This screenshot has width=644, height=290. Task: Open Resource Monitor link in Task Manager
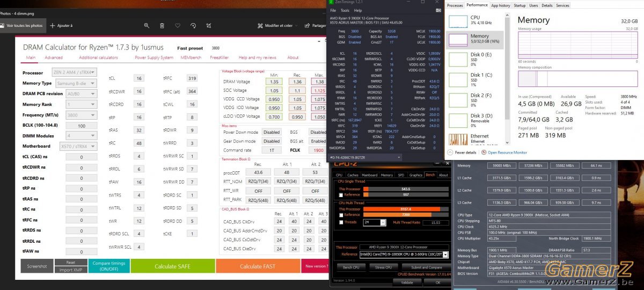[507, 153]
